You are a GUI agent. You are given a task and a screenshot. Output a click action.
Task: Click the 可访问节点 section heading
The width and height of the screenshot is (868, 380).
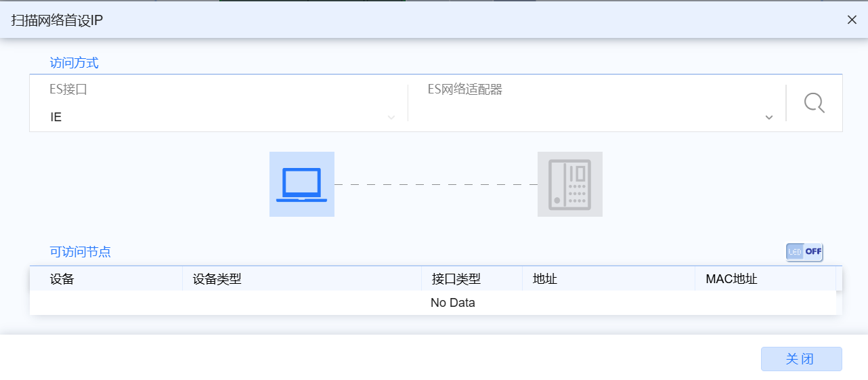point(81,252)
